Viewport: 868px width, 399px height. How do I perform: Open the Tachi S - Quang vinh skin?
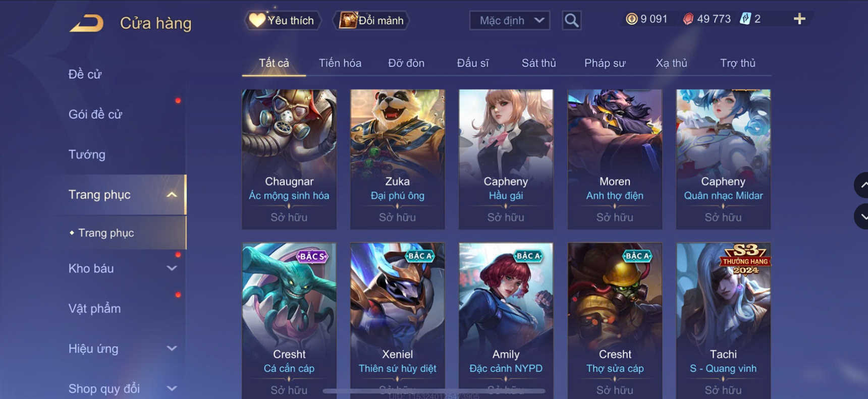click(723, 321)
